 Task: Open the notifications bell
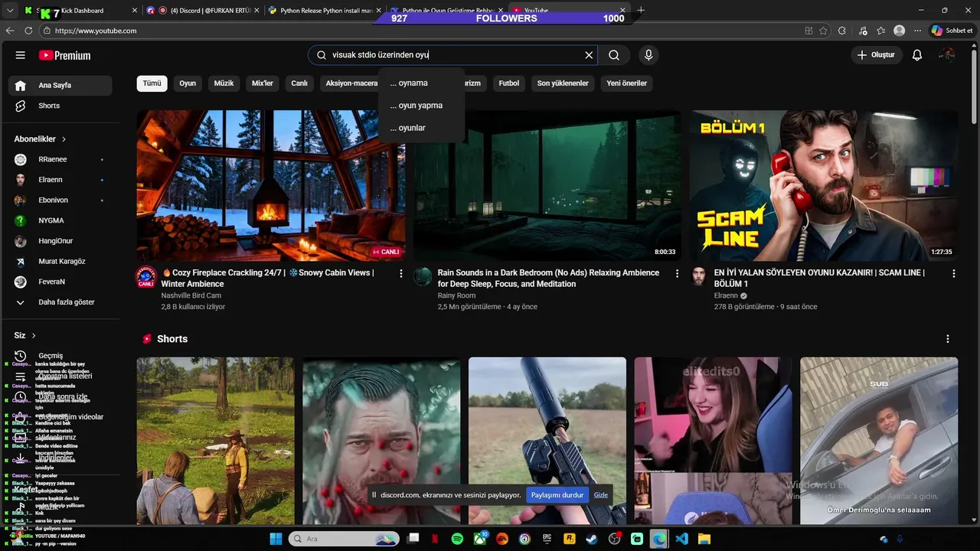(917, 55)
